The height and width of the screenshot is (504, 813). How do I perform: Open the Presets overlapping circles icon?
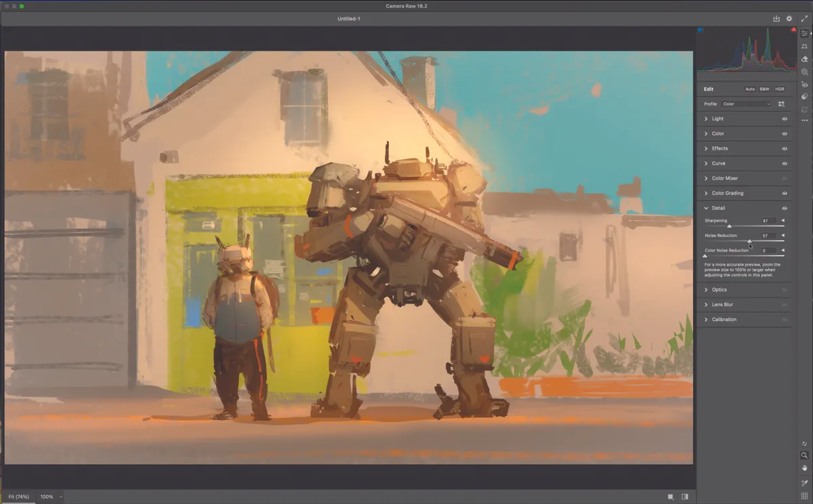804,96
